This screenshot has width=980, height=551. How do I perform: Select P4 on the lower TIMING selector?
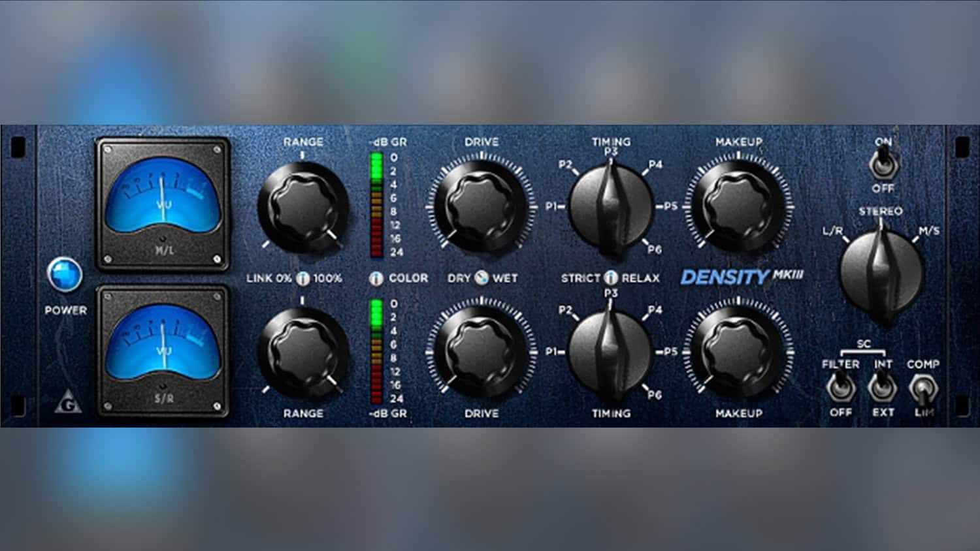click(655, 310)
